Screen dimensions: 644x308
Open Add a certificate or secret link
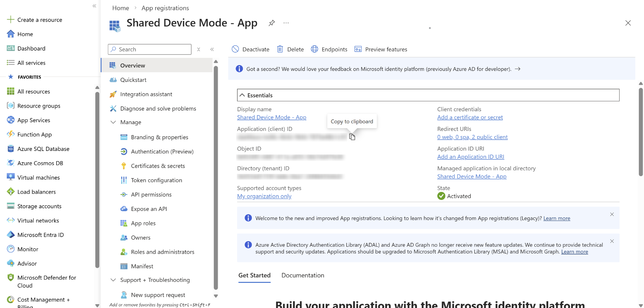(470, 117)
